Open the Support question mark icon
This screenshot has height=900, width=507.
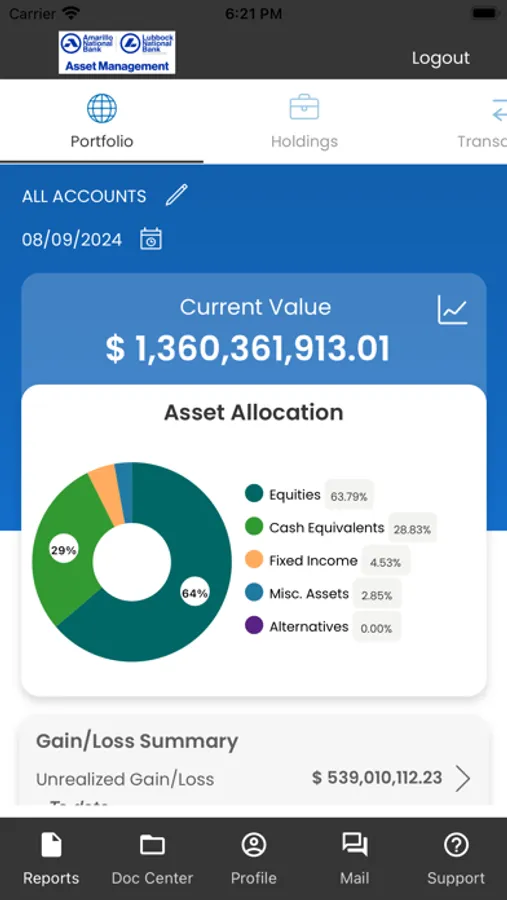point(456,845)
